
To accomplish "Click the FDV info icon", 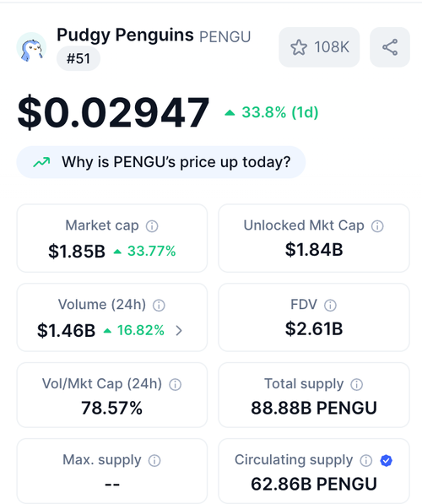I will (330, 306).
